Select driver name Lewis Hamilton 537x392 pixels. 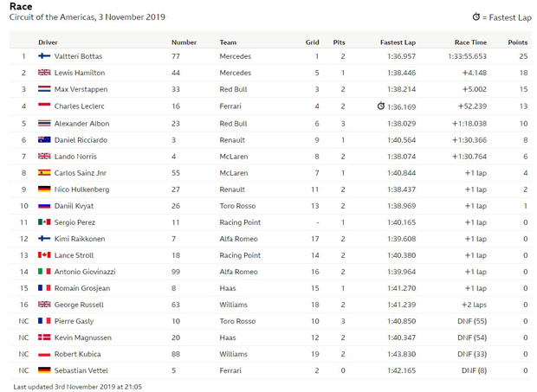[80, 73]
